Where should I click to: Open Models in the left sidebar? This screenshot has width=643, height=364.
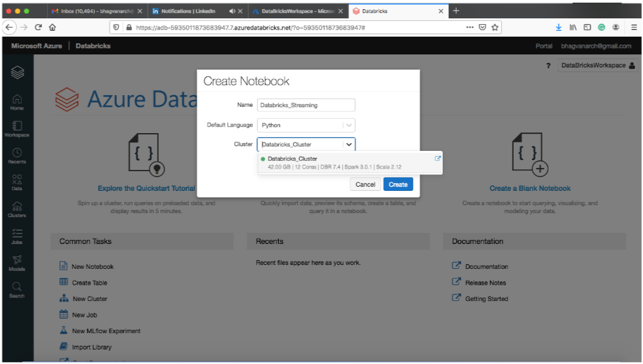coord(17,263)
